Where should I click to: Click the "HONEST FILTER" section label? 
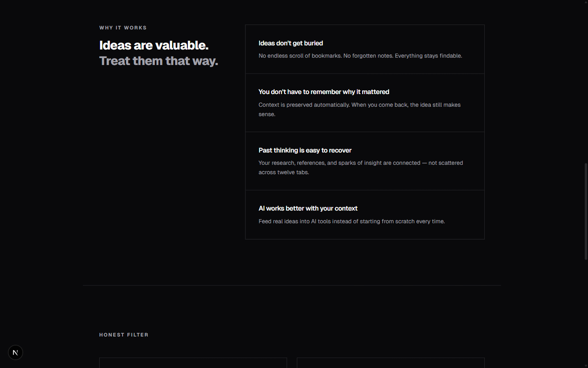(x=124, y=335)
